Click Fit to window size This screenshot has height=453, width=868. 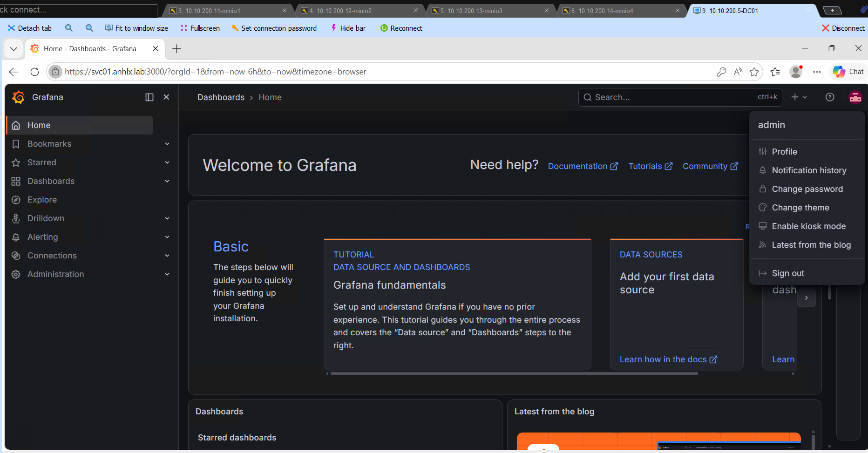[x=136, y=28]
